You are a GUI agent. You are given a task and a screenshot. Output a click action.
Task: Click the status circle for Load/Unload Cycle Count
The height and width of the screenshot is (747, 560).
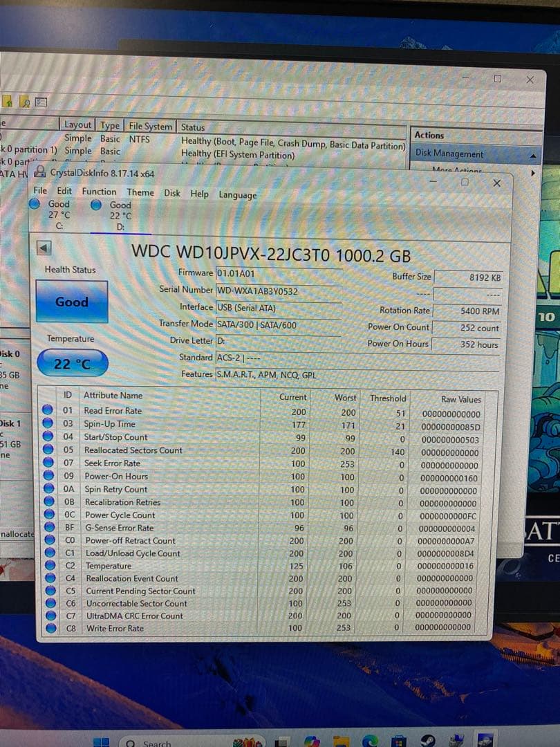[x=50, y=552]
